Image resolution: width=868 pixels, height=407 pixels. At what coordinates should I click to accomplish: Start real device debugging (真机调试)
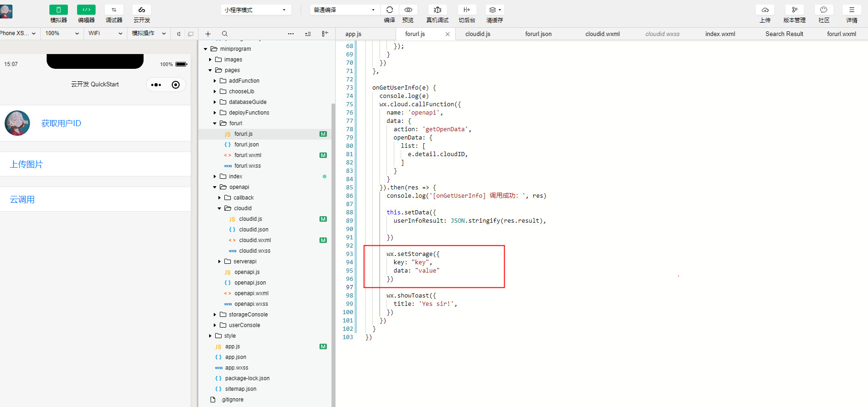(x=438, y=10)
